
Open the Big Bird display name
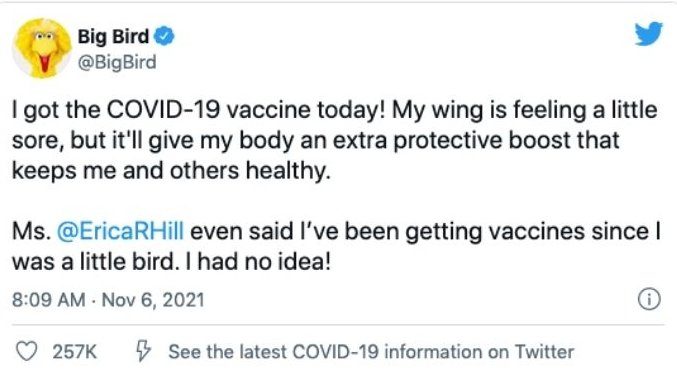(x=113, y=36)
